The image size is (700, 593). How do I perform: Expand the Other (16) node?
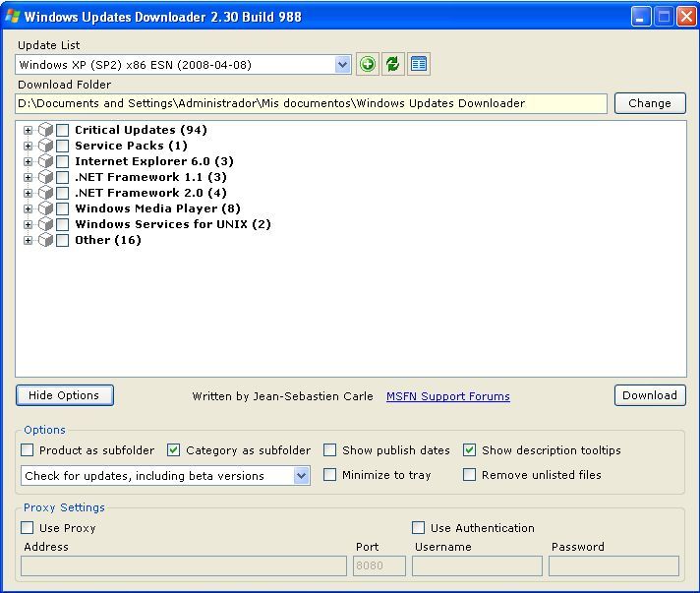[29, 241]
